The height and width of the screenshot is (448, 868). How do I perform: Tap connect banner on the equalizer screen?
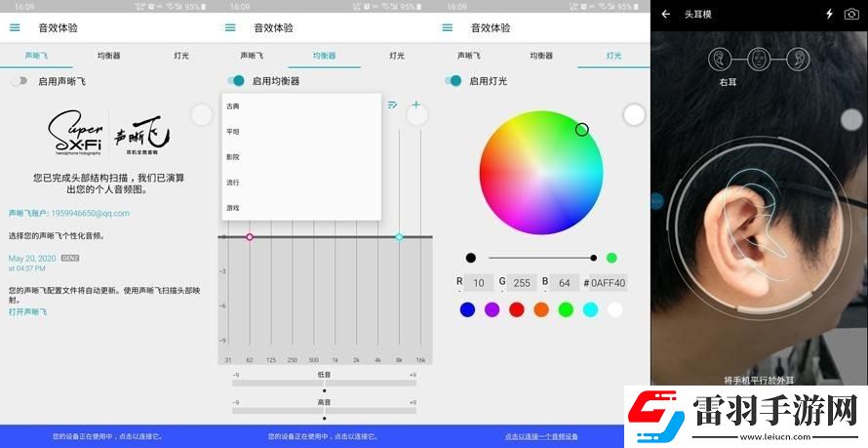pyautogui.click(x=325, y=436)
